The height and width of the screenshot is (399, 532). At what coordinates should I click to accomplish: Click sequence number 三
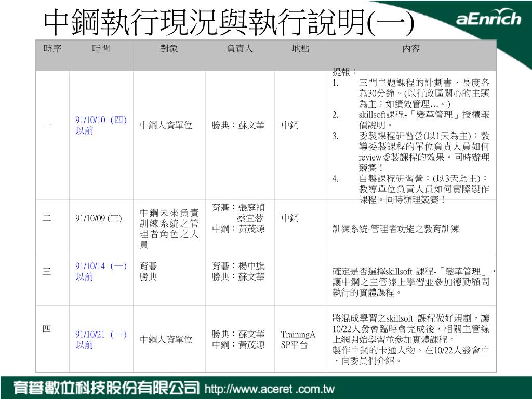coord(47,271)
